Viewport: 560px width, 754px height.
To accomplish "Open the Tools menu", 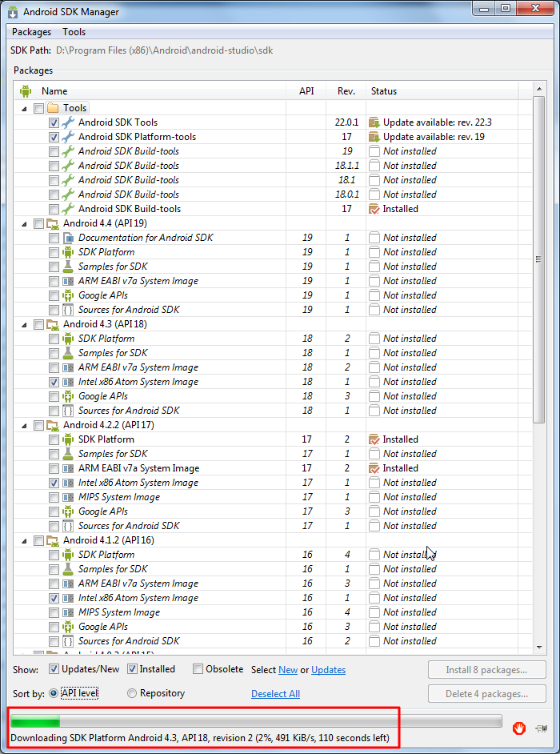I will tap(74, 32).
